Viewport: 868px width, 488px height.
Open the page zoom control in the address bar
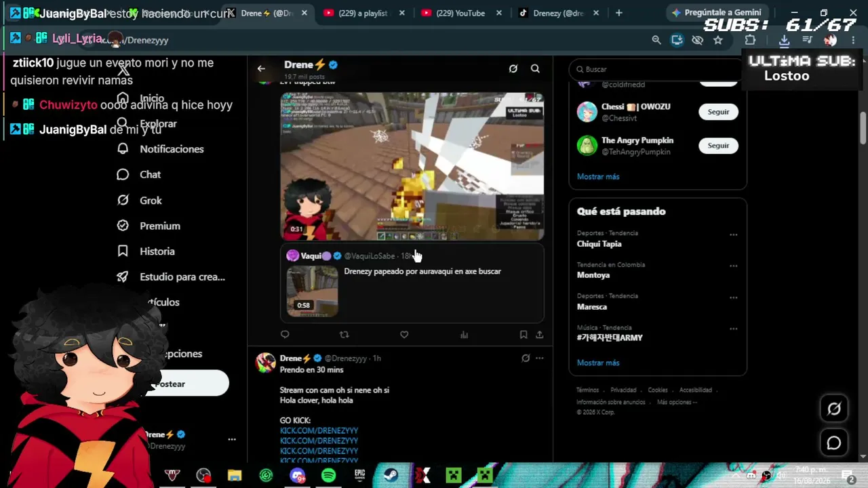coord(656,40)
